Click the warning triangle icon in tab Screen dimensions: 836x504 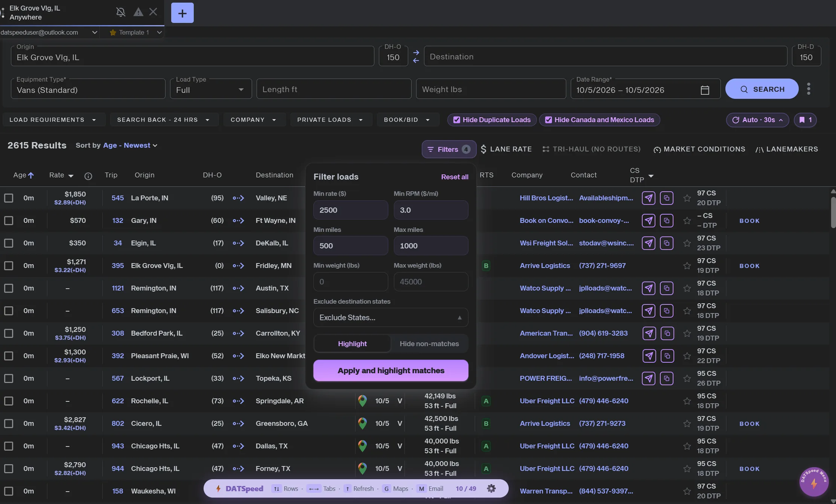[x=138, y=12]
